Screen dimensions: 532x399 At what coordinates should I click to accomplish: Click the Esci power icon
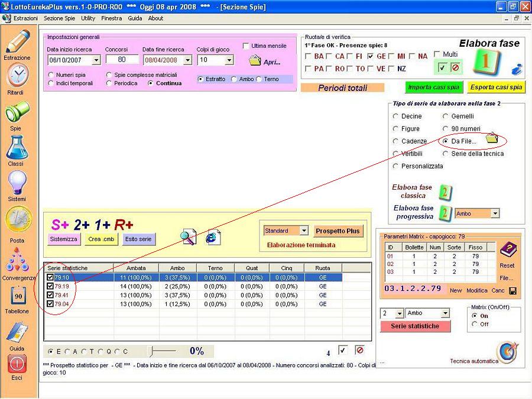click(17, 364)
